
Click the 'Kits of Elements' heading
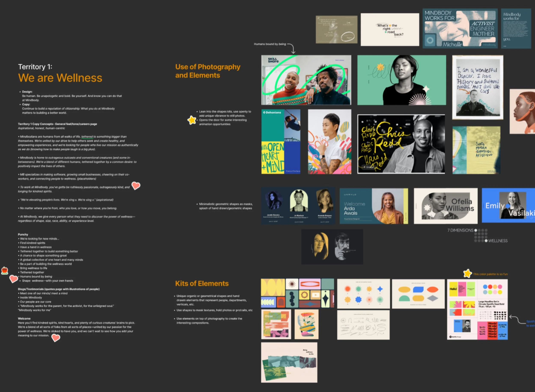coord(202,283)
